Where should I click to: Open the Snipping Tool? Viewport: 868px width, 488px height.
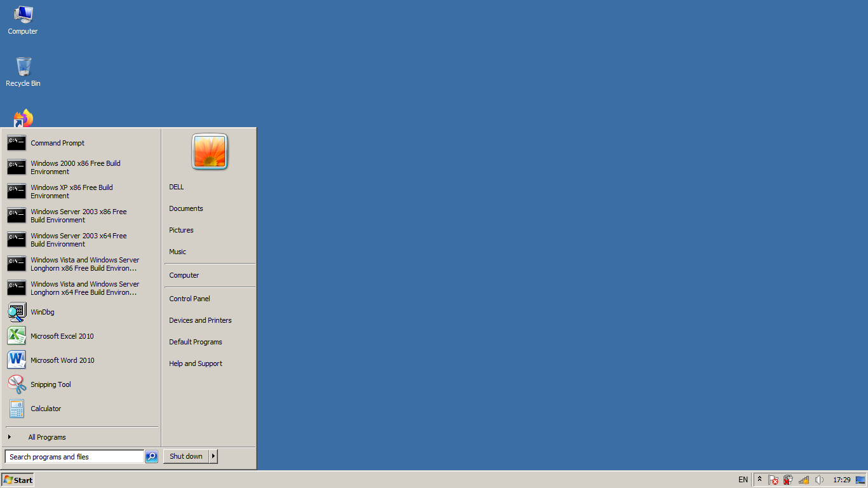(82, 384)
